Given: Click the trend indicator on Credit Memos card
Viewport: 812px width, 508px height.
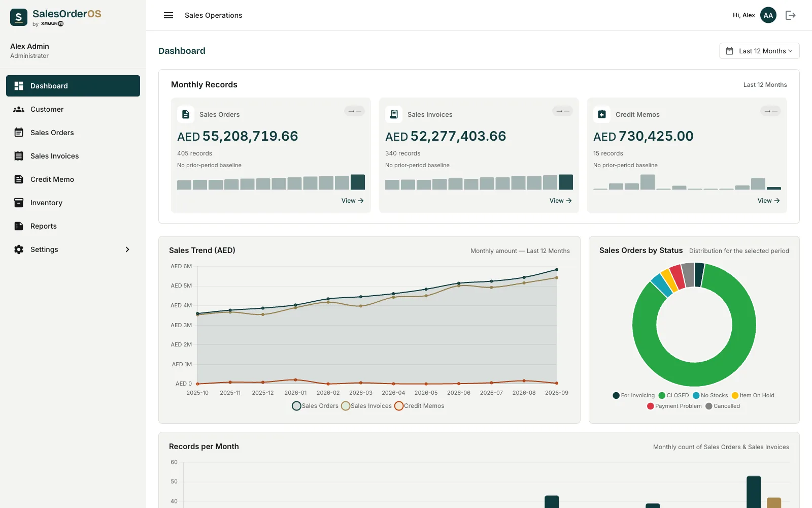Looking at the screenshot, I should tap(771, 111).
